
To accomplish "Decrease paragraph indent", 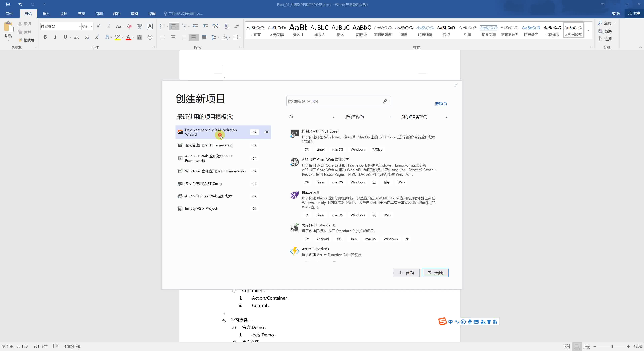I will (x=195, y=26).
